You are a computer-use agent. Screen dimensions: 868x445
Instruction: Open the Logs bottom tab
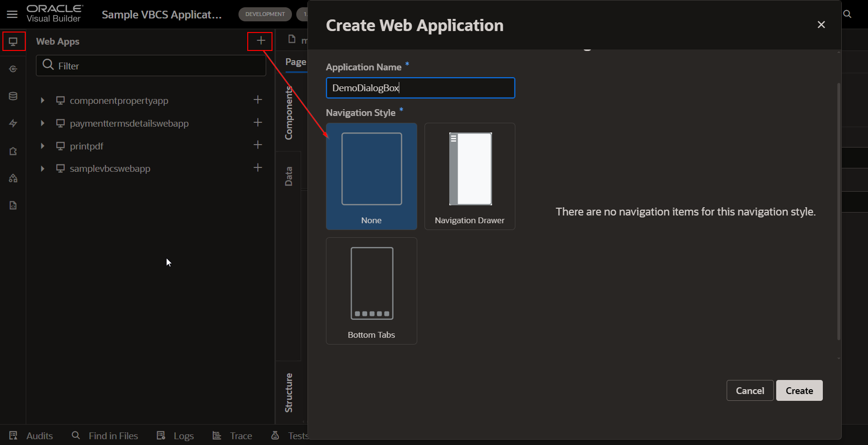point(175,436)
